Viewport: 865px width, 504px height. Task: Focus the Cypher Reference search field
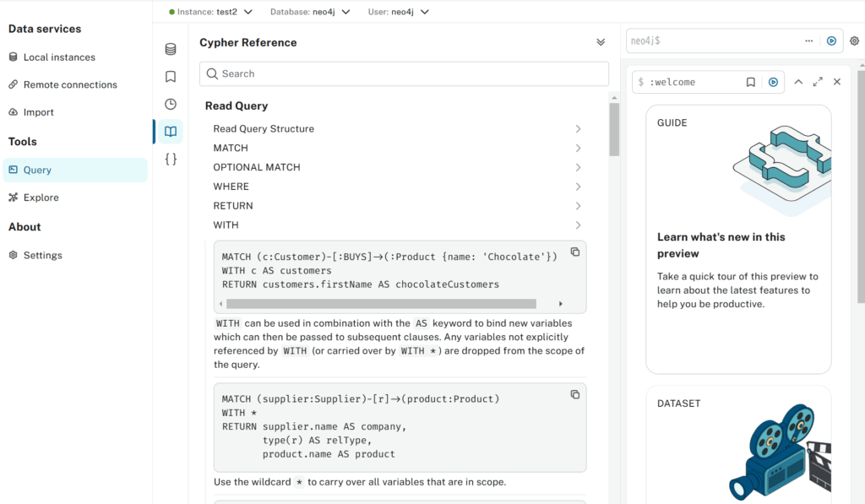[x=404, y=74]
